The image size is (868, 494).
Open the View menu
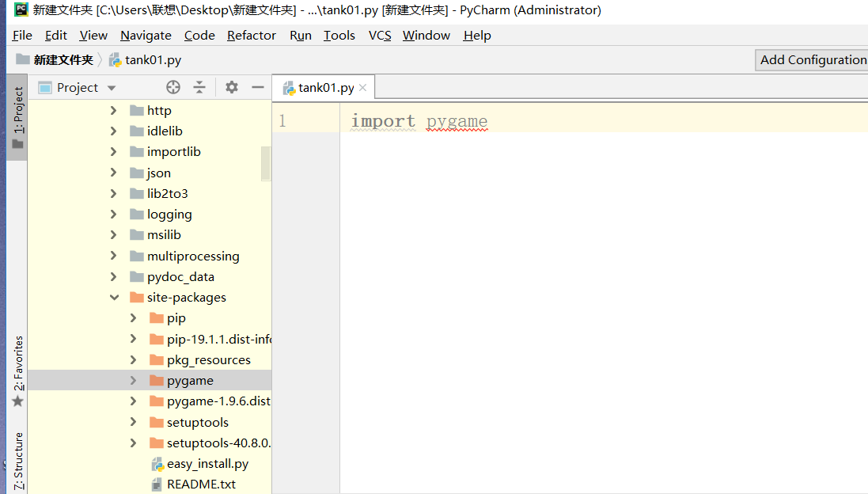(93, 36)
